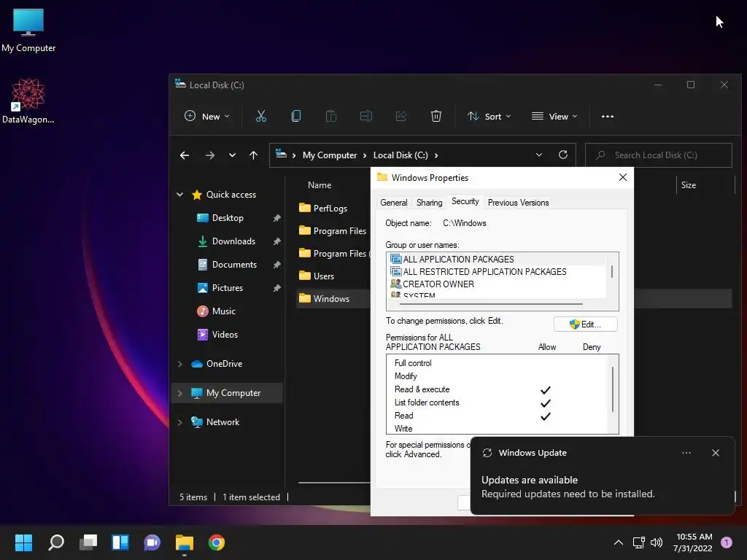Click the network tray icon
Viewport: 747px width, 560px height.
pos(638,542)
